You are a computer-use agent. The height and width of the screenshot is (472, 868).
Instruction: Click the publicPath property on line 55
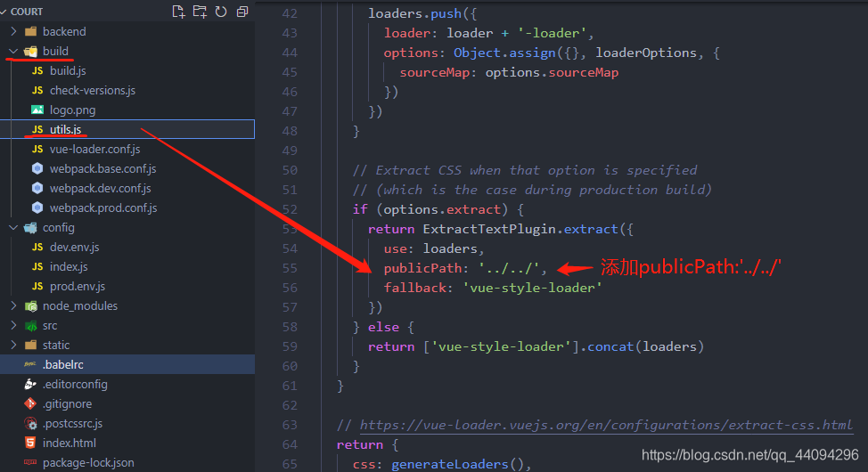423,268
